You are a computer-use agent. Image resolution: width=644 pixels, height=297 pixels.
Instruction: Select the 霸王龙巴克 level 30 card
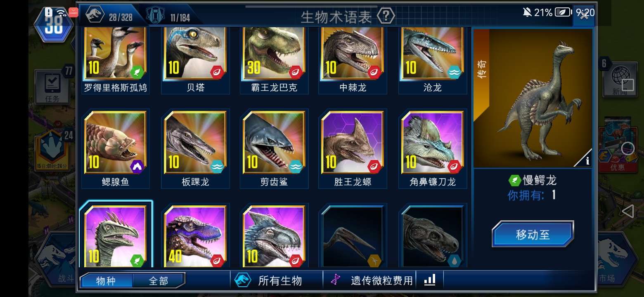274,60
